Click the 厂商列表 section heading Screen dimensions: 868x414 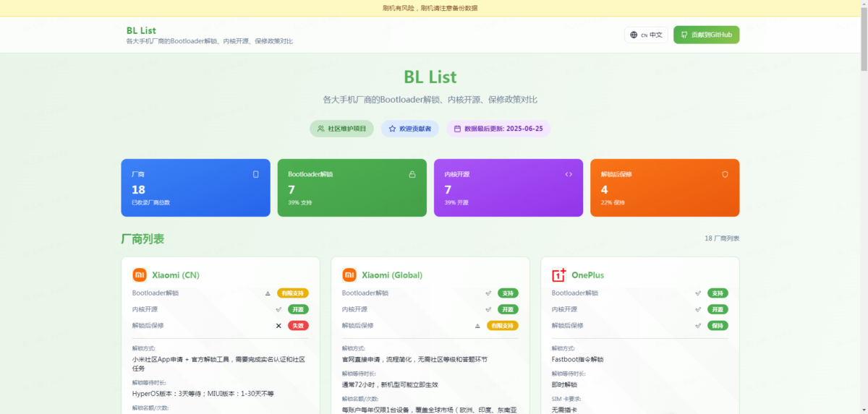coord(142,239)
